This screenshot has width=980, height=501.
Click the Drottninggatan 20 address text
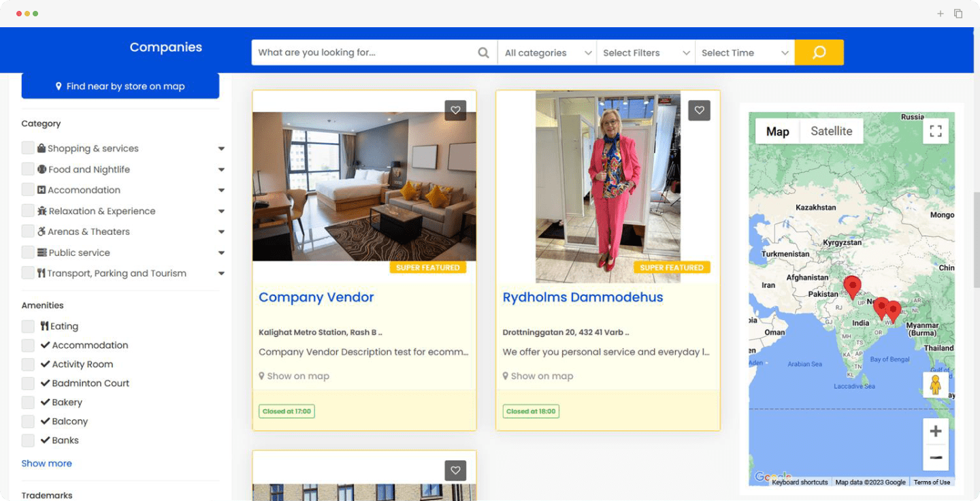coord(566,332)
